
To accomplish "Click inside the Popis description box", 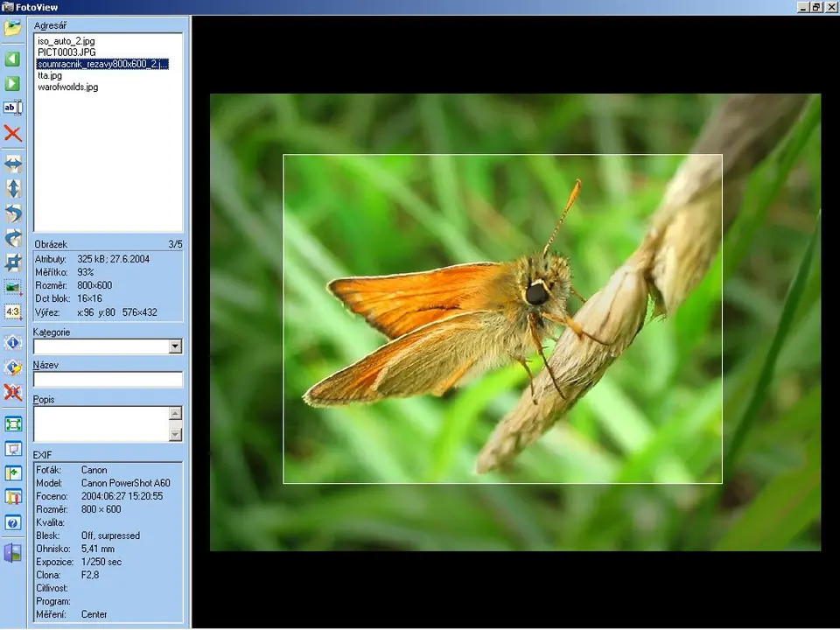I will (x=101, y=423).
